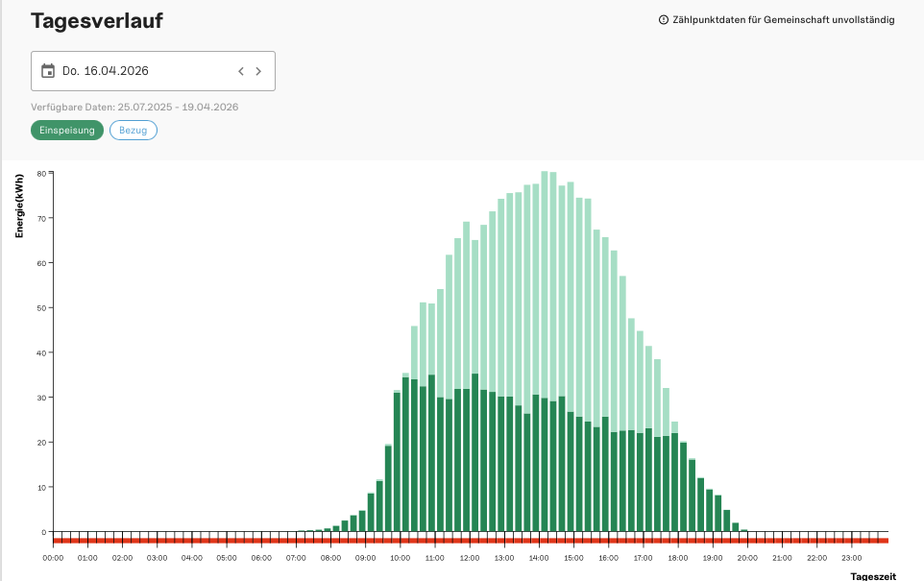Click the 23:00 label on the time axis
The height and width of the screenshot is (581, 924).
tap(852, 558)
